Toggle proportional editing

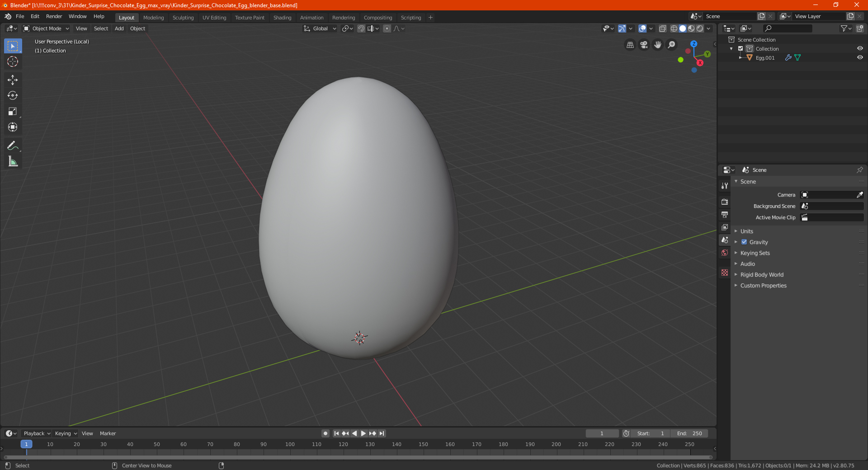tap(387, 28)
